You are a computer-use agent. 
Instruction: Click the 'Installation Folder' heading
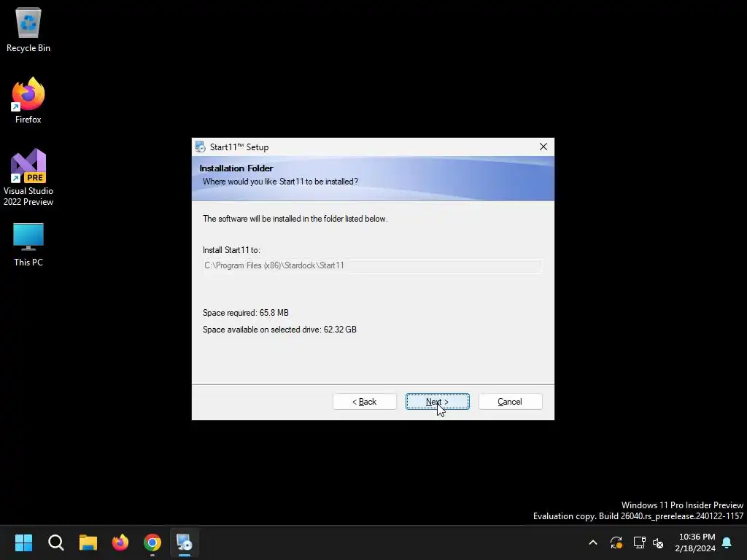click(236, 168)
